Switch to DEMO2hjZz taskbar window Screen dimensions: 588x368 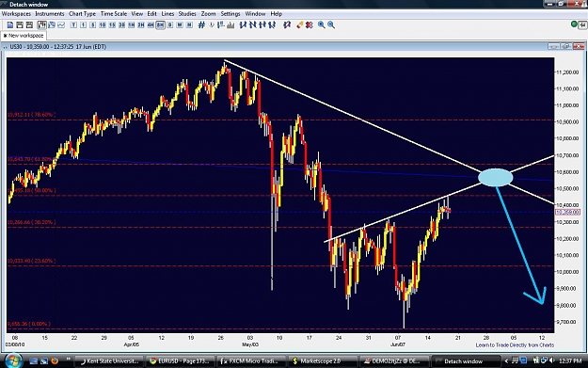pos(394,361)
